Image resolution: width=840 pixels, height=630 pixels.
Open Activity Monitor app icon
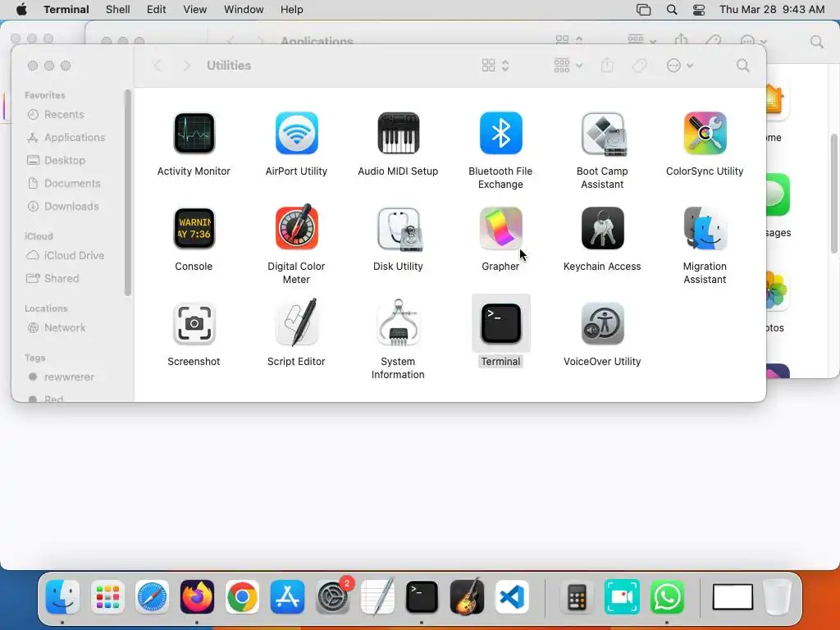click(x=194, y=134)
